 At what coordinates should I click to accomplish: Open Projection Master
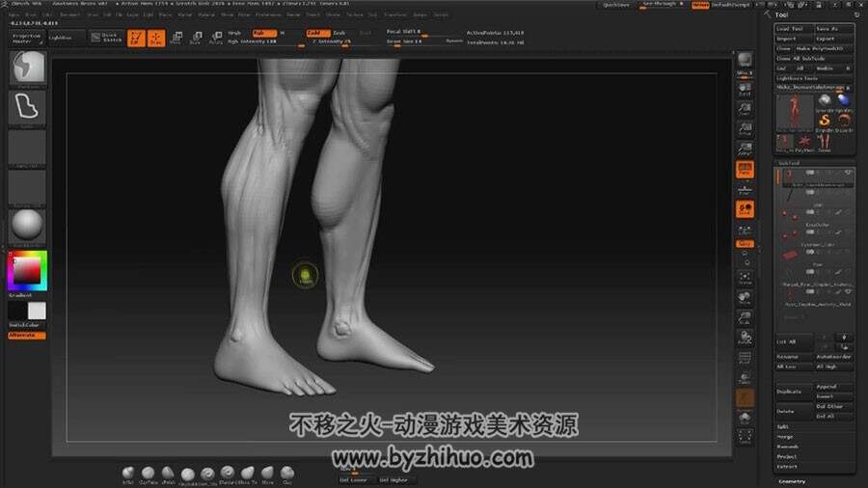click(x=27, y=38)
